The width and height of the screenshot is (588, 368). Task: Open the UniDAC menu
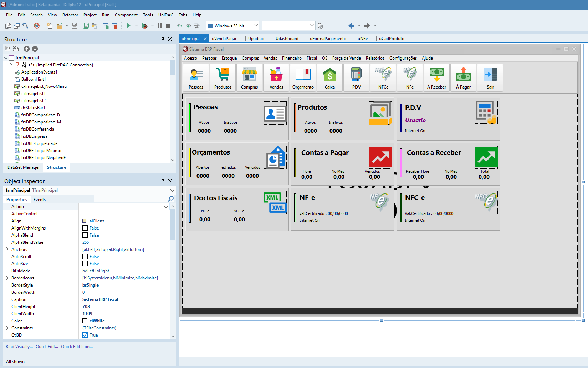[165, 15]
